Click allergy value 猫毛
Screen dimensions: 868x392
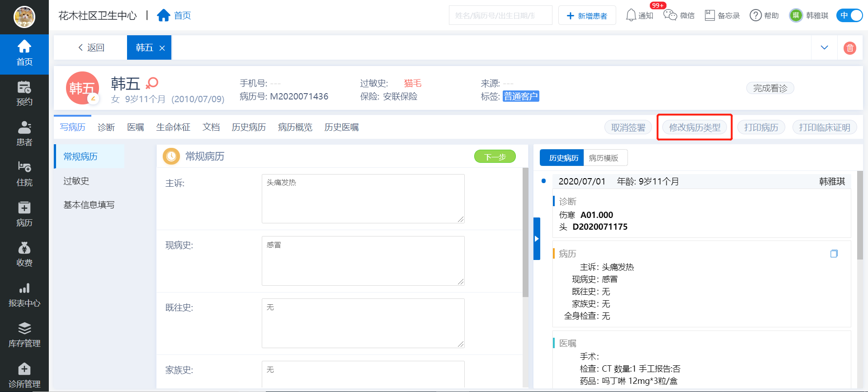point(413,83)
